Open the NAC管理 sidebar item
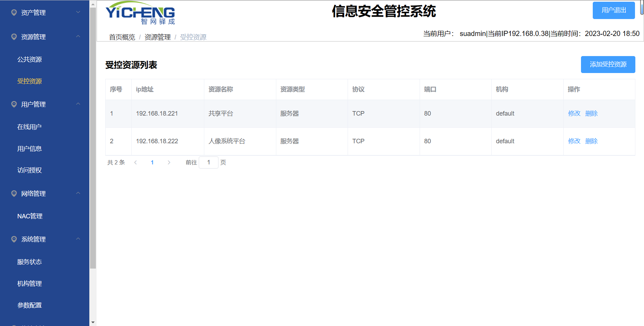The height and width of the screenshot is (326, 644). tap(30, 216)
